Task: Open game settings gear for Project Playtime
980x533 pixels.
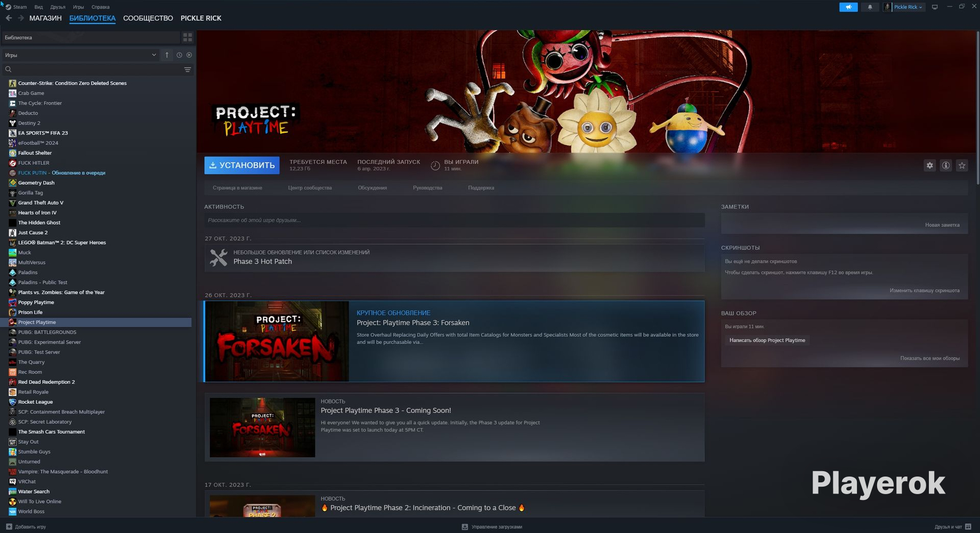Action: tap(930, 165)
